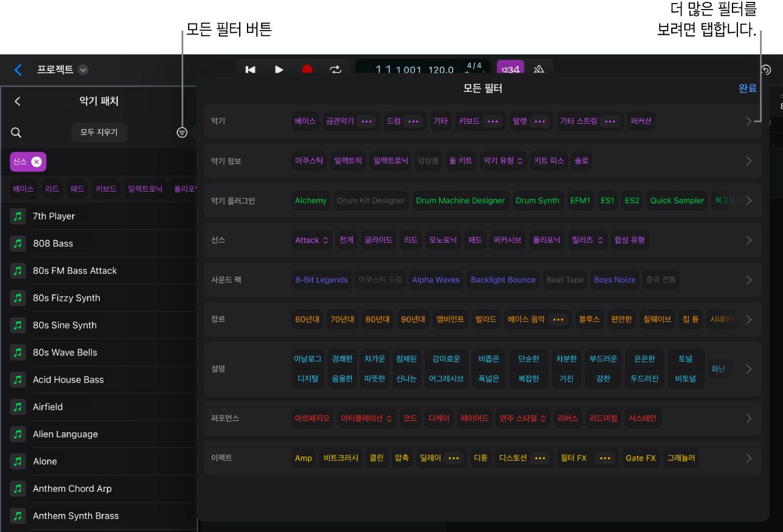Click the 모두 지우기 button

99,132
